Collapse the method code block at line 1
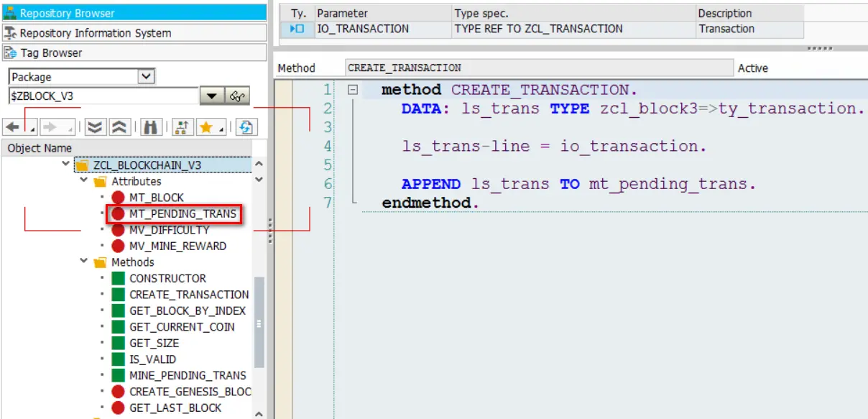The width and height of the screenshot is (868, 419). point(352,91)
